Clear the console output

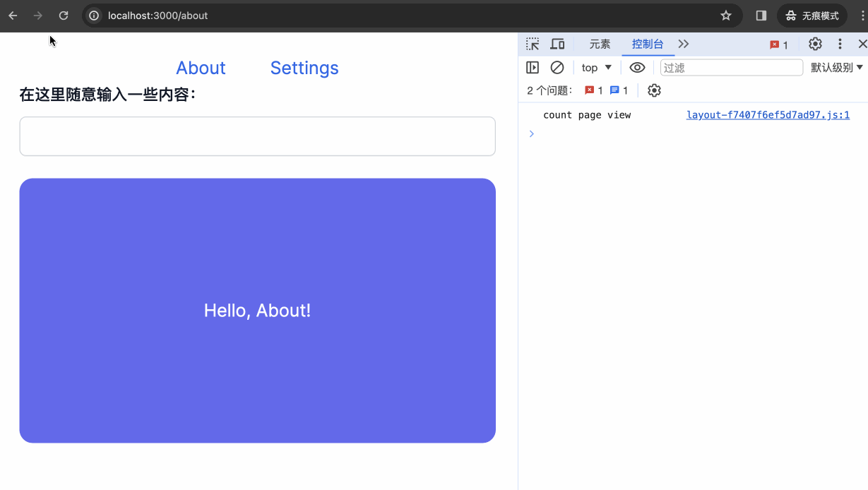tap(557, 67)
